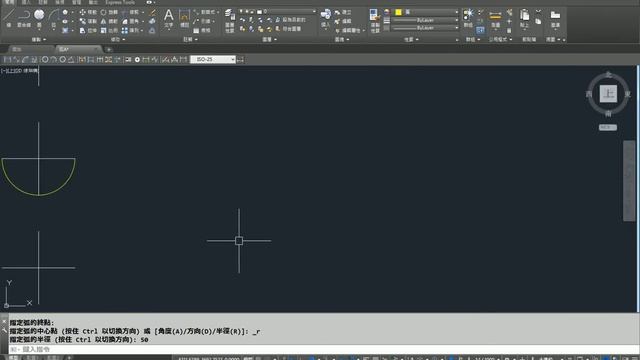The width and height of the screenshot is (640, 360).
Task: Select the Copy tool in the Modify panel
Action: 88,21
